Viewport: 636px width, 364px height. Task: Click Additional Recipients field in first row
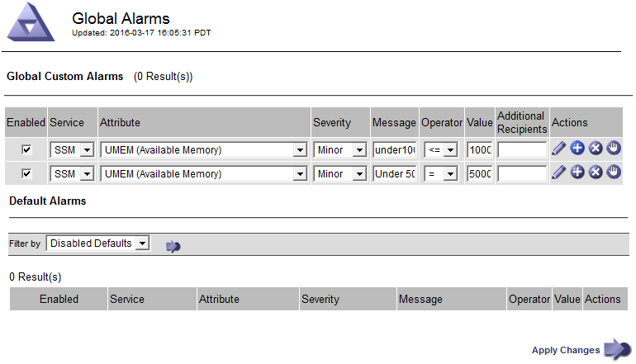[521, 150]
